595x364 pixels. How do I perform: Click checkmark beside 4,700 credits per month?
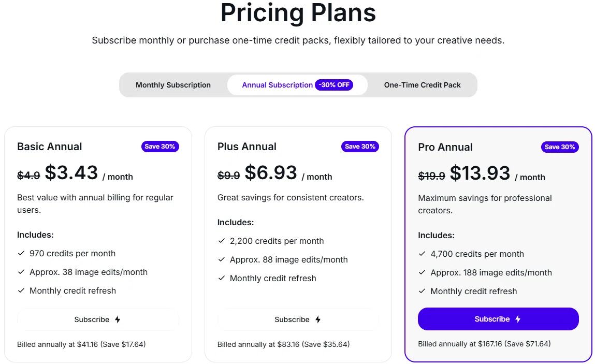422,254
